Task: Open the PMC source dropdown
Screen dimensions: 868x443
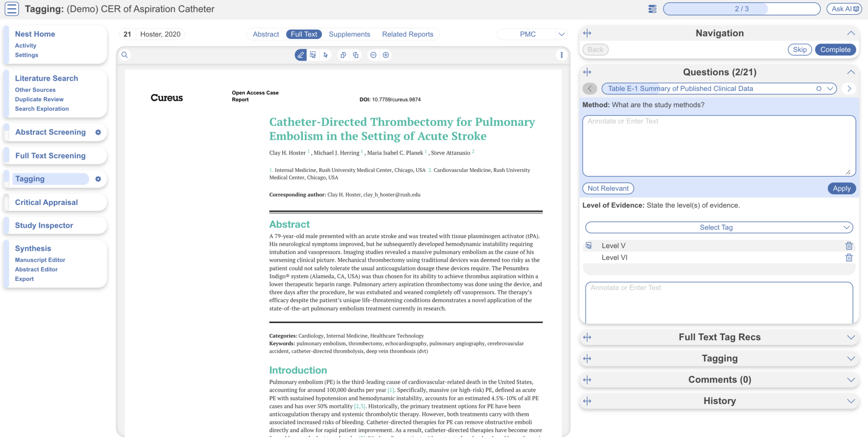Action: 562,34
